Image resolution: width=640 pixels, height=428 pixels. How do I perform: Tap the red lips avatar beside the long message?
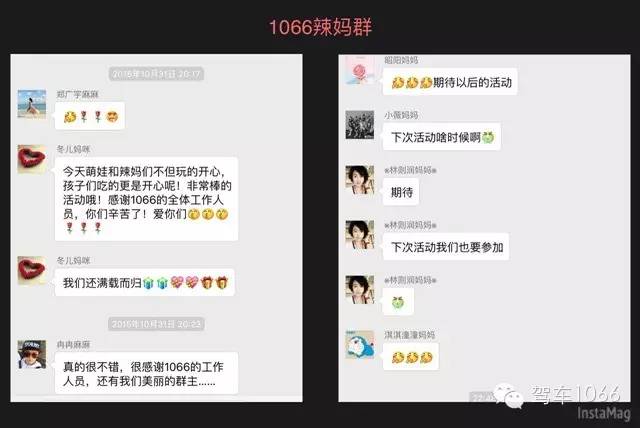32,159
